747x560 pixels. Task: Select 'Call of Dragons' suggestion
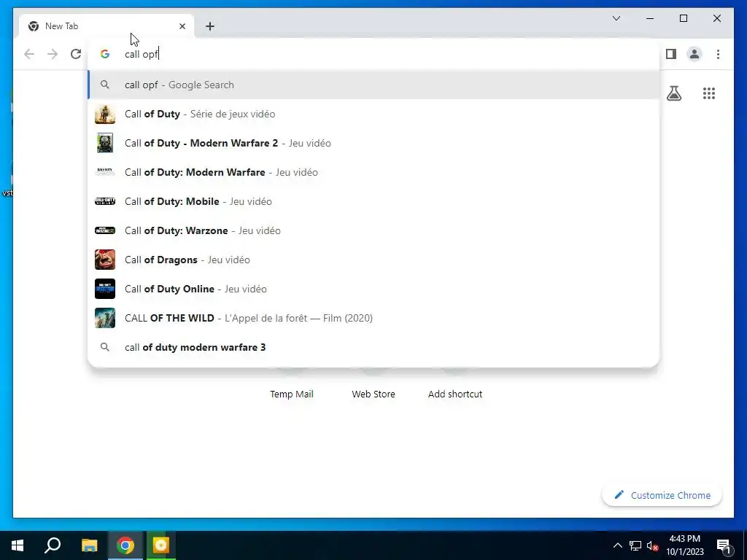(x=373, y=260)
